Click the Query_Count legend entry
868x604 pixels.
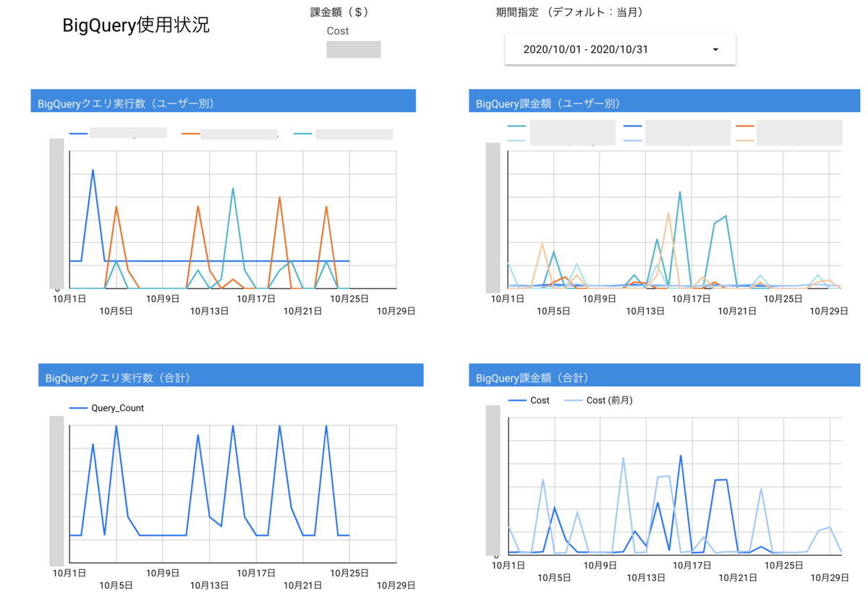[106, 408]
